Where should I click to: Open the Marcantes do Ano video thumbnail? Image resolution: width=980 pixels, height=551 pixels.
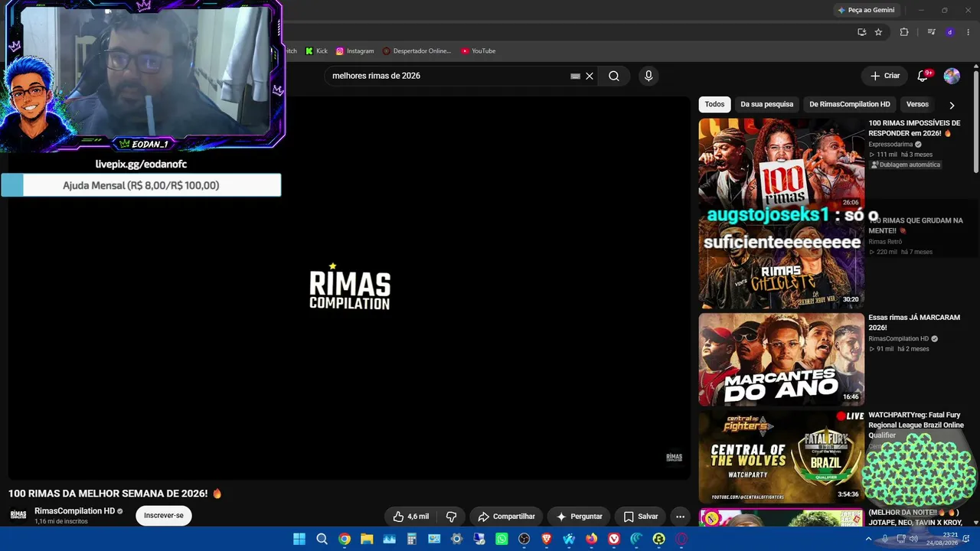[781, 359]
